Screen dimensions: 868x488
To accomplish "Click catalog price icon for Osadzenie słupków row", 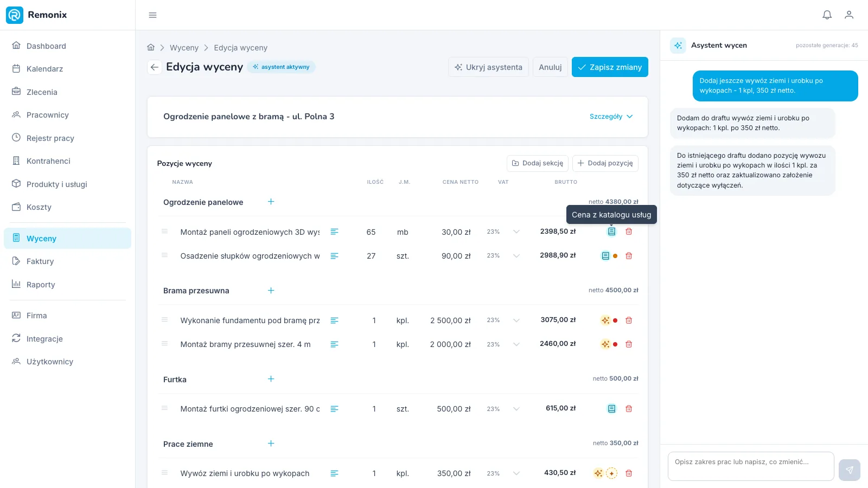I will [x=605, y=256].
